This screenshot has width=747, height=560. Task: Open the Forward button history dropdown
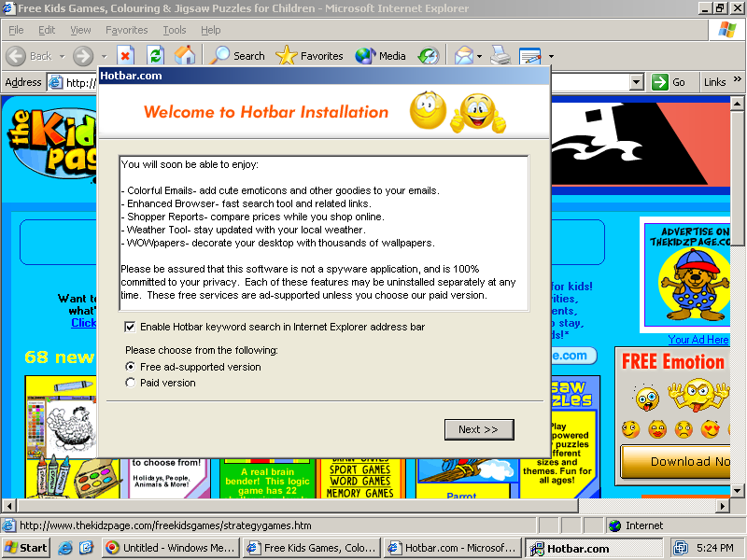coord(104,56)
